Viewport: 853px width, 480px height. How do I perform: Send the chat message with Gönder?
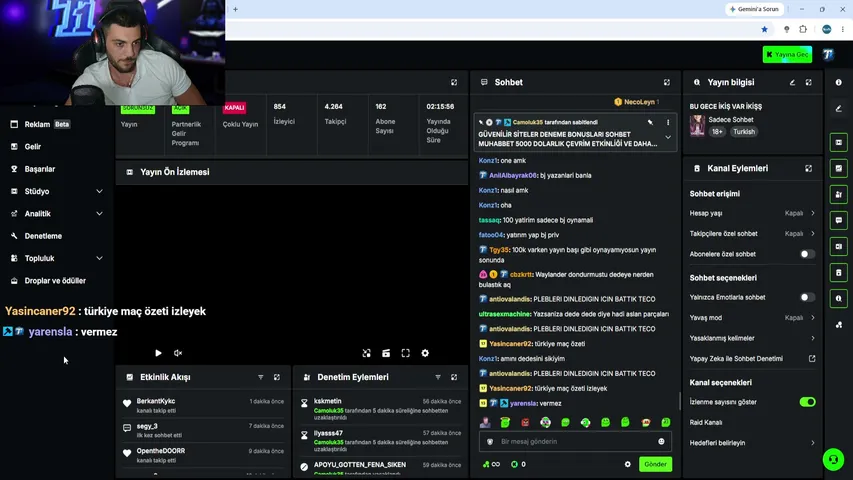pos(655,464)
